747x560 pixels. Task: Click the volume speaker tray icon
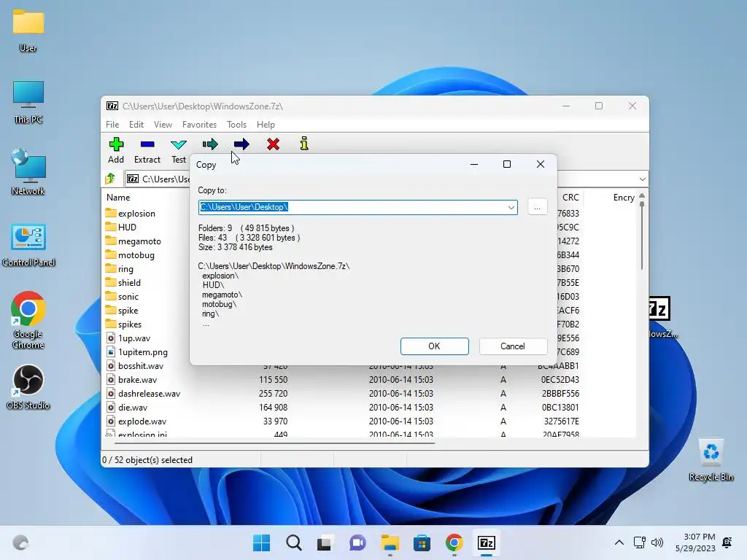click(x=657, y=542)
